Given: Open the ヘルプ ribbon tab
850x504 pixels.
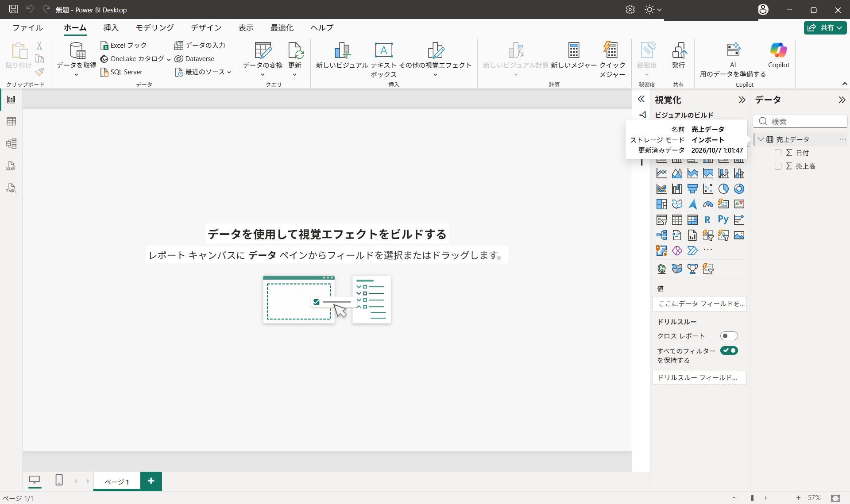Looking at the screenshot, I should (x=322, y=27).
